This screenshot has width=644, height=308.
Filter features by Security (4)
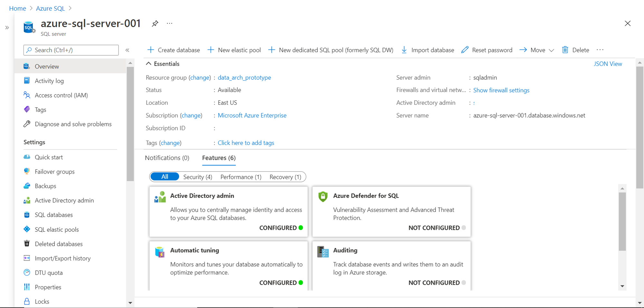coord(198,177)
